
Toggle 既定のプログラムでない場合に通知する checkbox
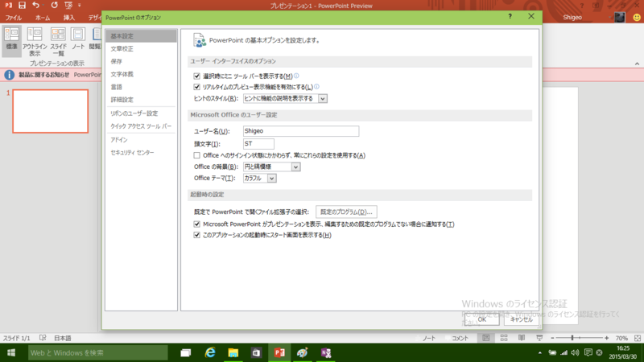pos(196,224)
